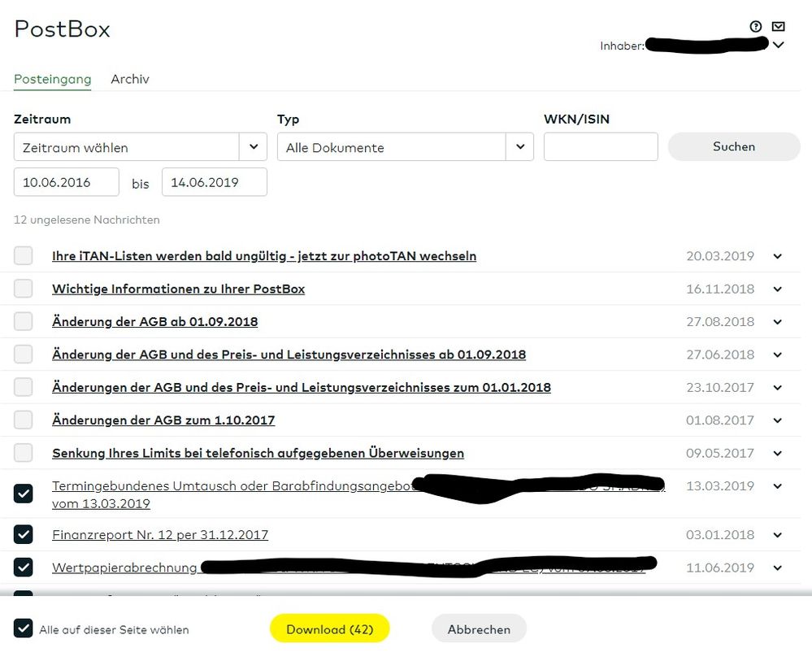Open the help icon at top right
812x657 pixels.
(x=755, y=26)
